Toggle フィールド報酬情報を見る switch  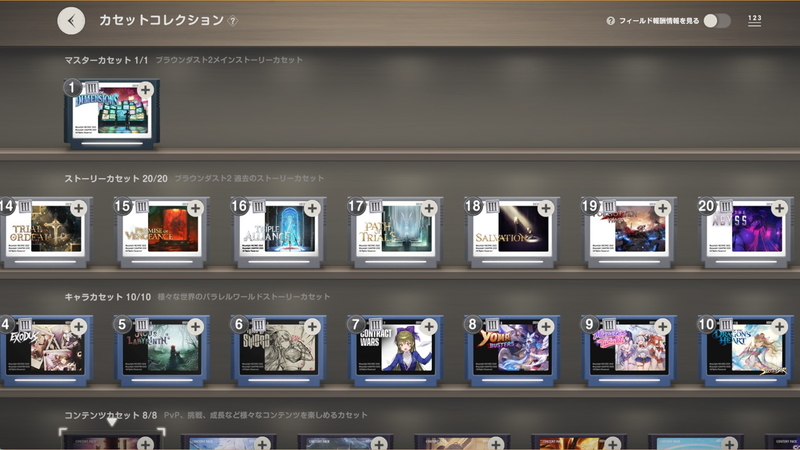[717, 20]
